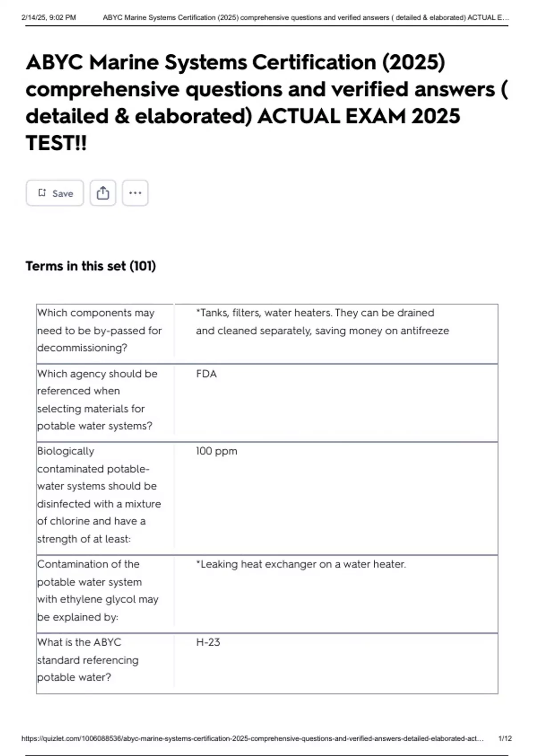Click the main title heading text
The image size is (534, 756).
(266, 102)
